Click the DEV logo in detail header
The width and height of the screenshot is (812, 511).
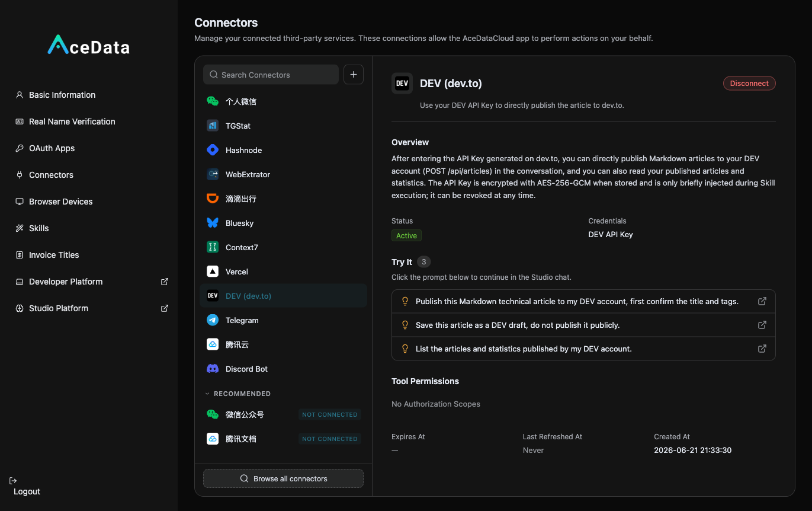(x=402, y=84)
